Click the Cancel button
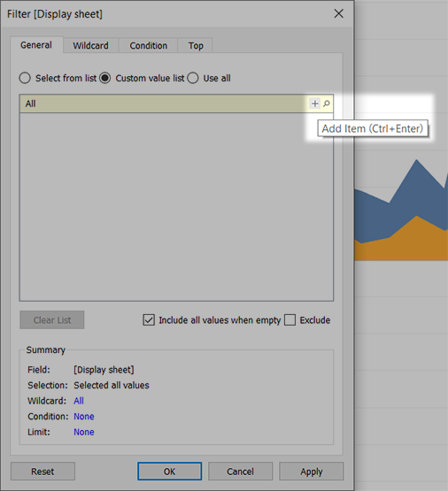 pos(240,472)
